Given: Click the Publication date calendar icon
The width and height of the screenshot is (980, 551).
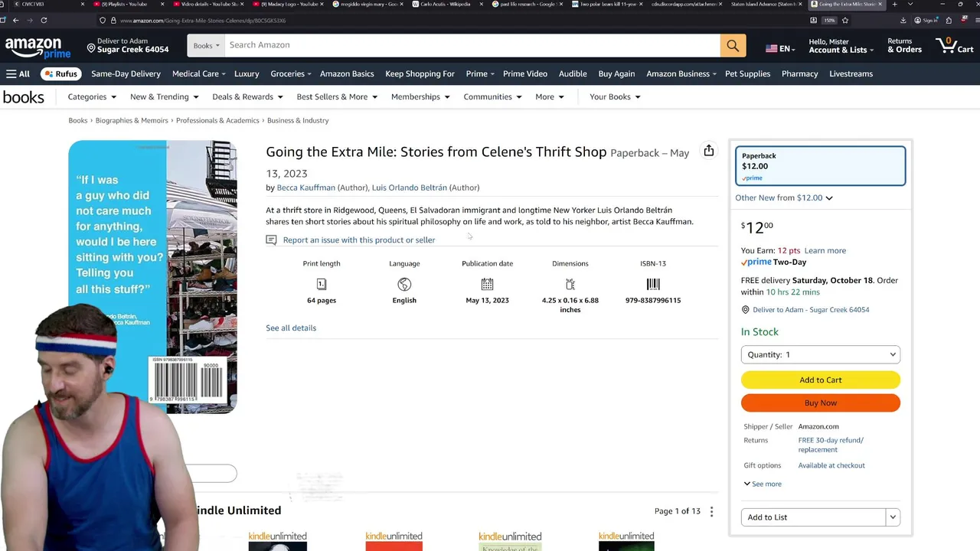Looking at the screenshot, I should tap(487, 284).
